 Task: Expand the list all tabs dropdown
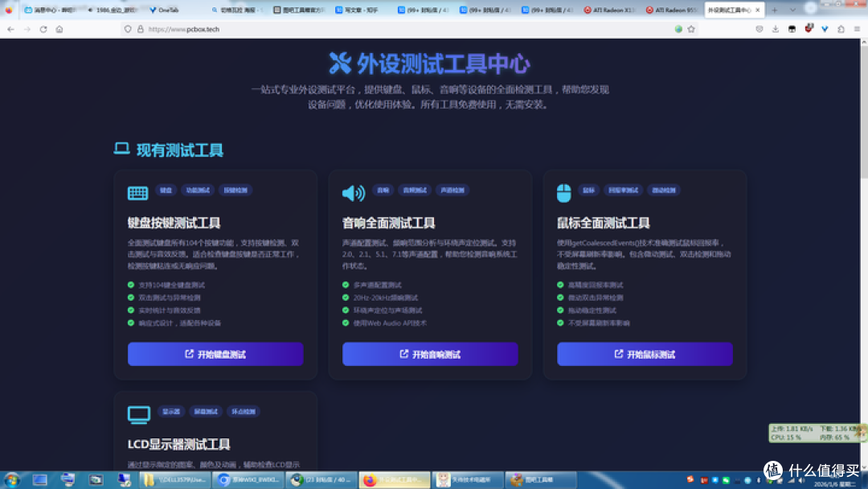point(792,10)
